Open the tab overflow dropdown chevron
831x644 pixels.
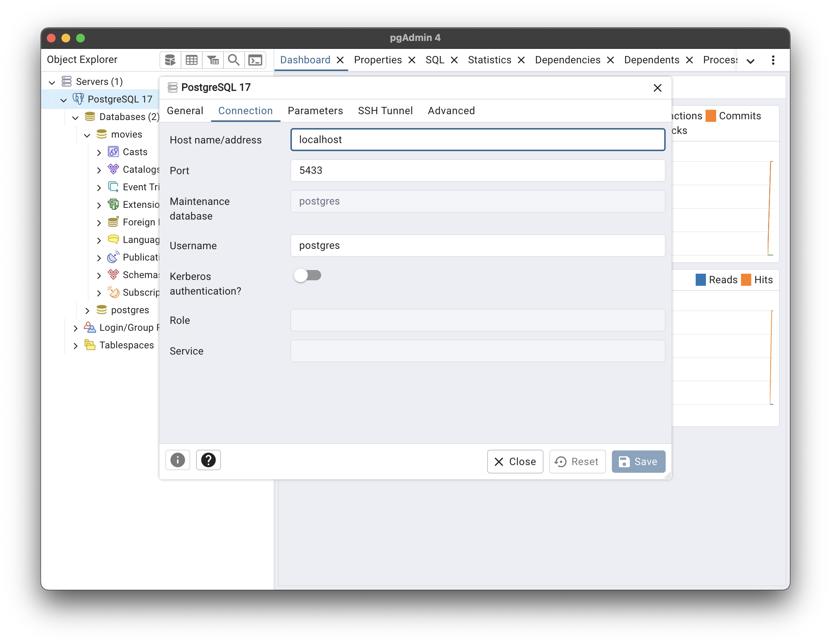coord(750,61)
